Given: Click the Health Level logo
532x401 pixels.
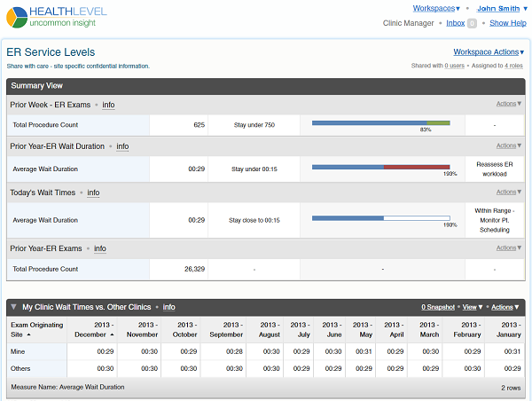Looking at the screenshot, I should click(58, 15).
